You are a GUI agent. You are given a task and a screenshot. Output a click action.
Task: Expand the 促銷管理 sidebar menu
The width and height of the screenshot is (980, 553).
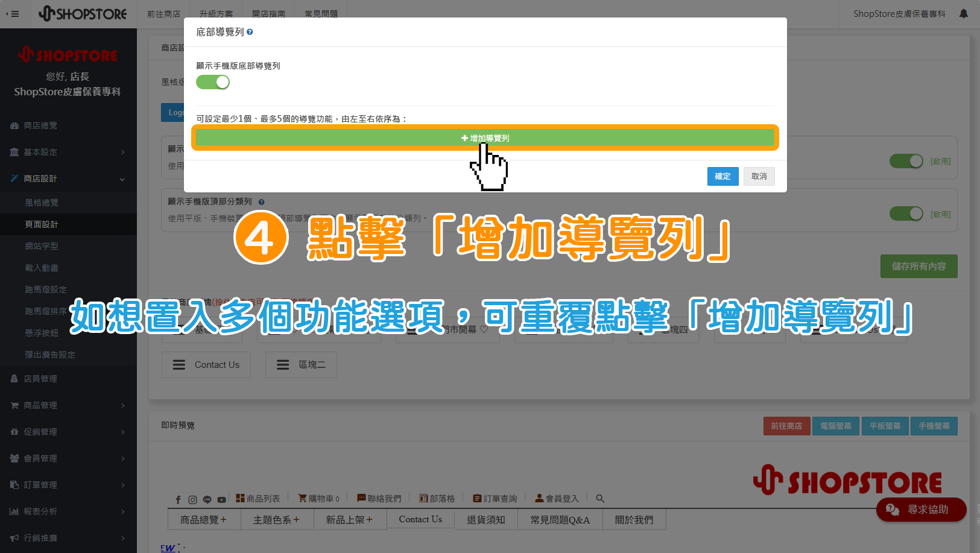tap(68, 432)
